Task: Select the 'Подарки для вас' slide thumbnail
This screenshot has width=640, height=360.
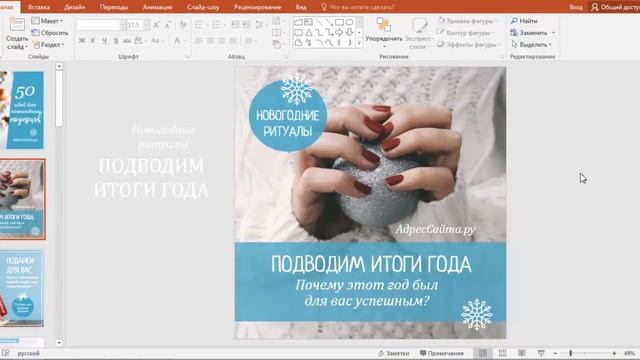Action: coord(22,288)
